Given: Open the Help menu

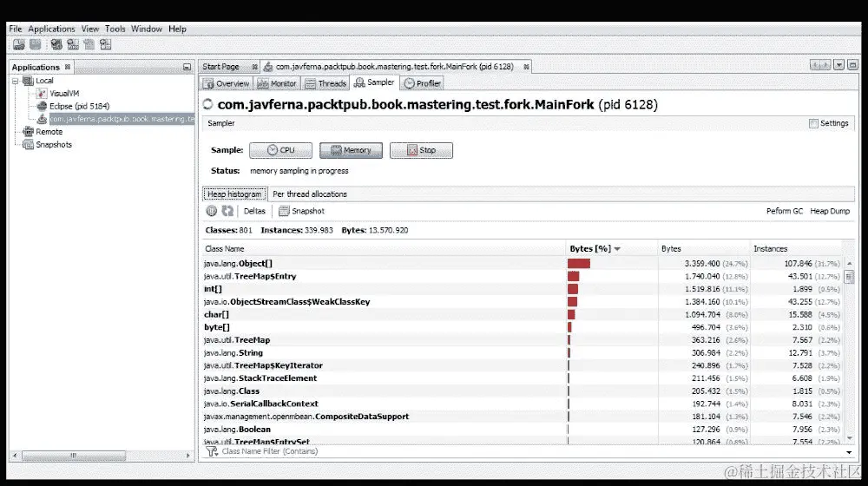Looking at the screenshot, I should tap(177, 29).
